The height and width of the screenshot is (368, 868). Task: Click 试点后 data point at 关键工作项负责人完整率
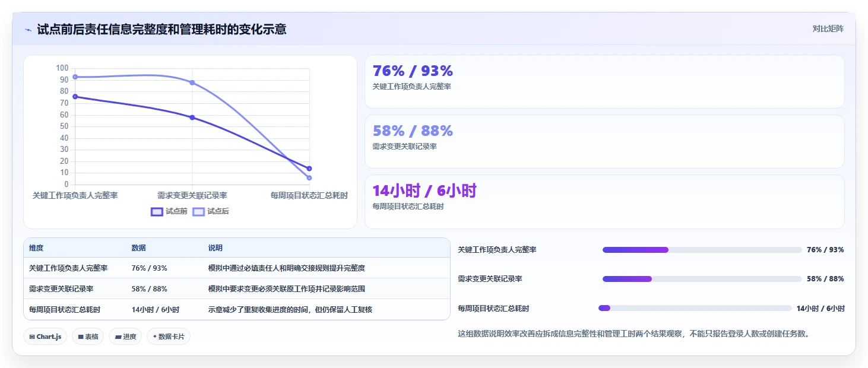point(75,77)
